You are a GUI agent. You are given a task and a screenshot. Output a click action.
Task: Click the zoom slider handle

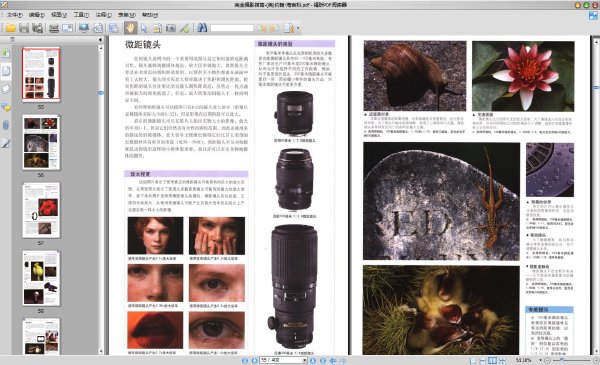coord(561,360)
